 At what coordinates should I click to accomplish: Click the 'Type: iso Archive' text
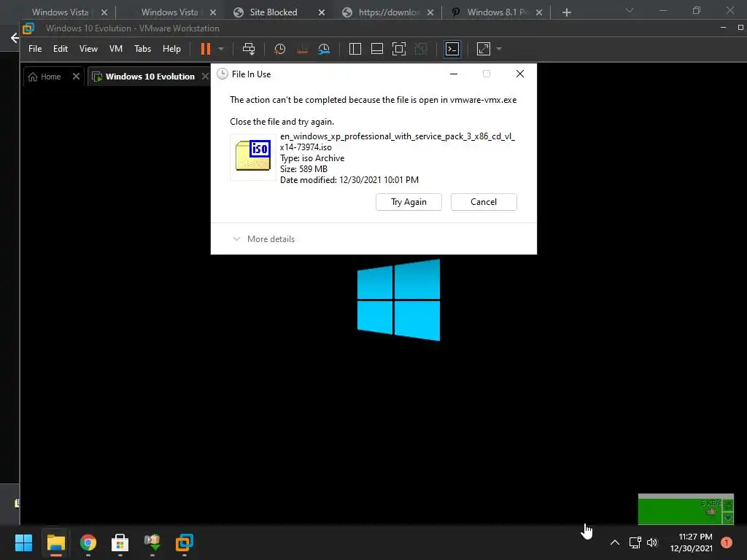tap(312, 158)
